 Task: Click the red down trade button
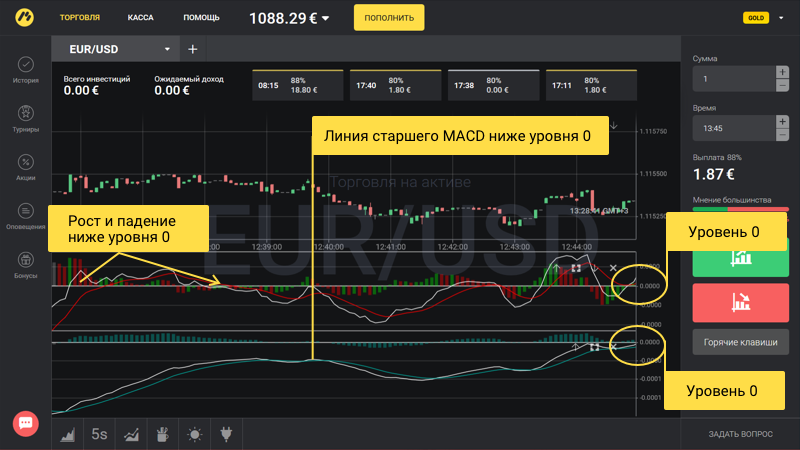click(x=740, y=303)
